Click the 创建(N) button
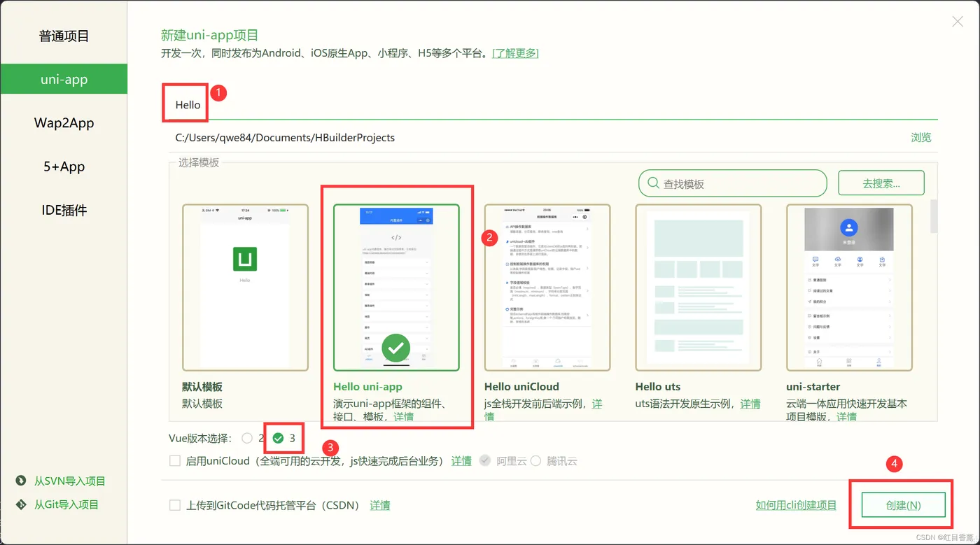 pos(903,505)
